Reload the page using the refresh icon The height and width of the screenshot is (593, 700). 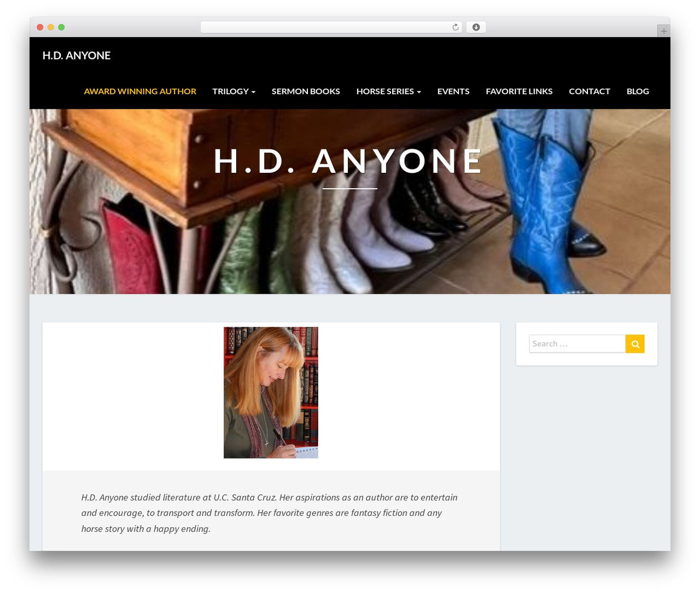456,27
